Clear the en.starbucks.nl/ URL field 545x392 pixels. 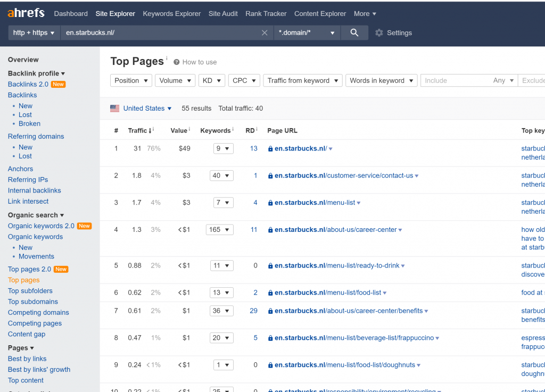pyautogui.click(x=265, y=32)
